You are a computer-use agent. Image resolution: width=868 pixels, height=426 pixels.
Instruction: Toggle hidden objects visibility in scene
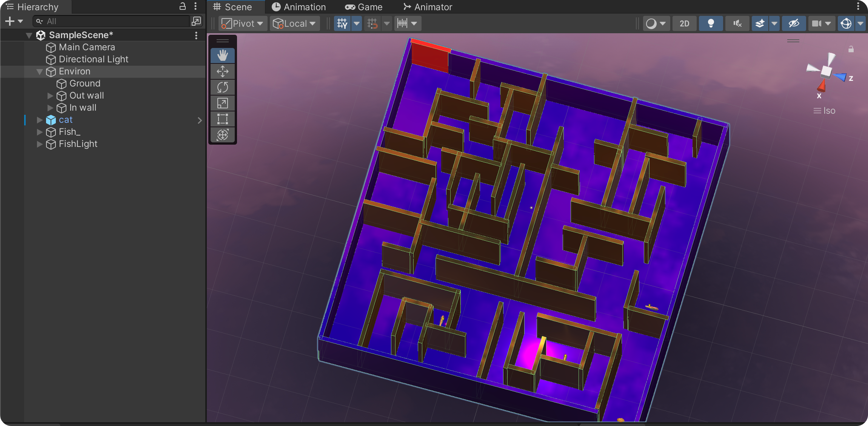point(794,23)
